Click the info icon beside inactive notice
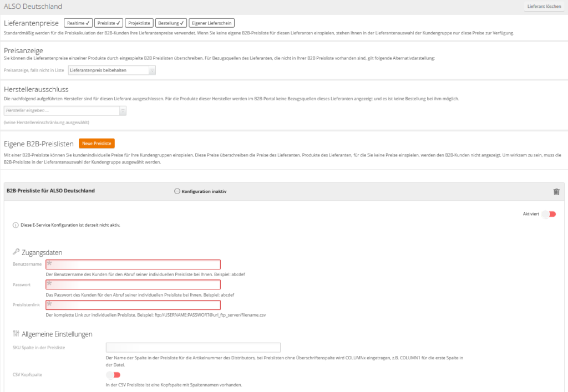 [16, 225]
